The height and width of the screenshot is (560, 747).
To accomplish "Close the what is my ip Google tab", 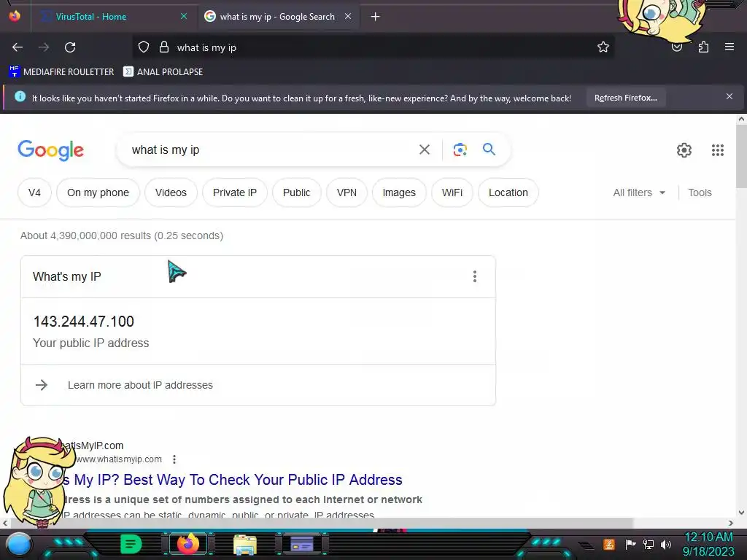I will coord(348,17).
